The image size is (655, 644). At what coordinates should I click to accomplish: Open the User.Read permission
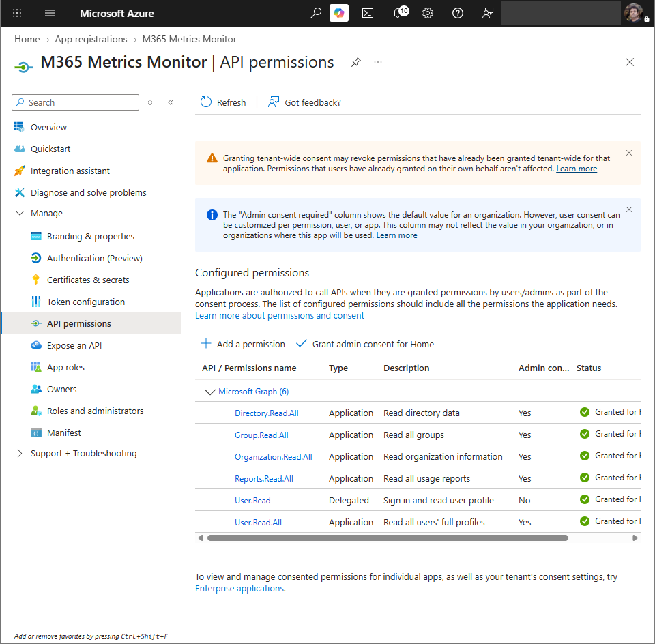[x=252, y=500]
